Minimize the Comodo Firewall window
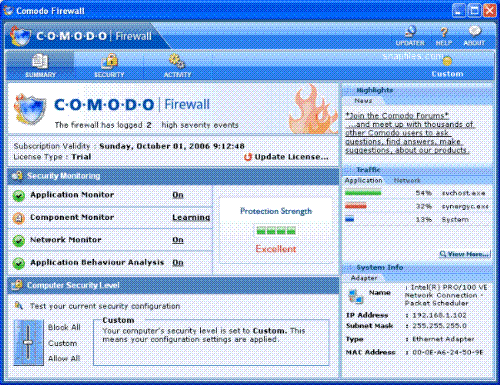The width and height of the screenshot is (500, 385). click(x=459, y=11)
